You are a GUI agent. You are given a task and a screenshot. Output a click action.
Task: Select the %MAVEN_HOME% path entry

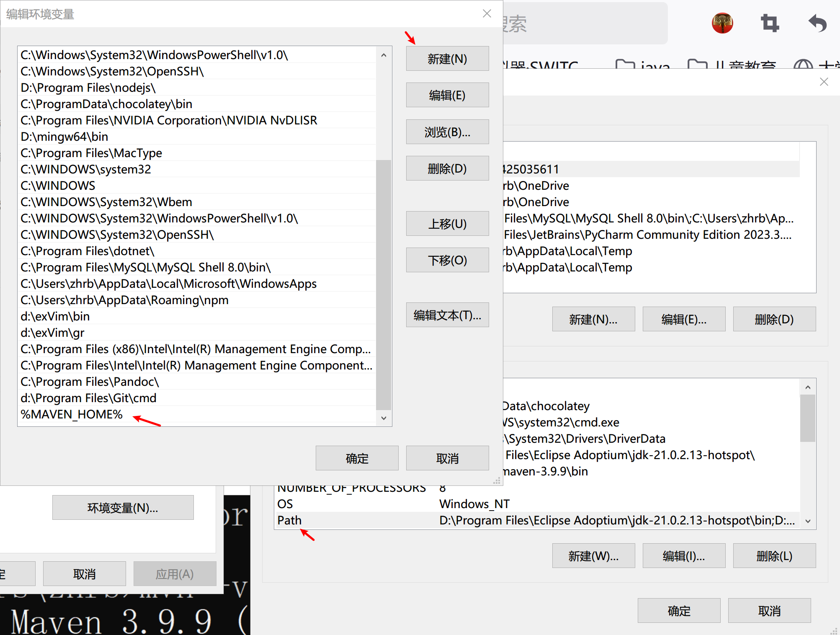pos(72,414)
